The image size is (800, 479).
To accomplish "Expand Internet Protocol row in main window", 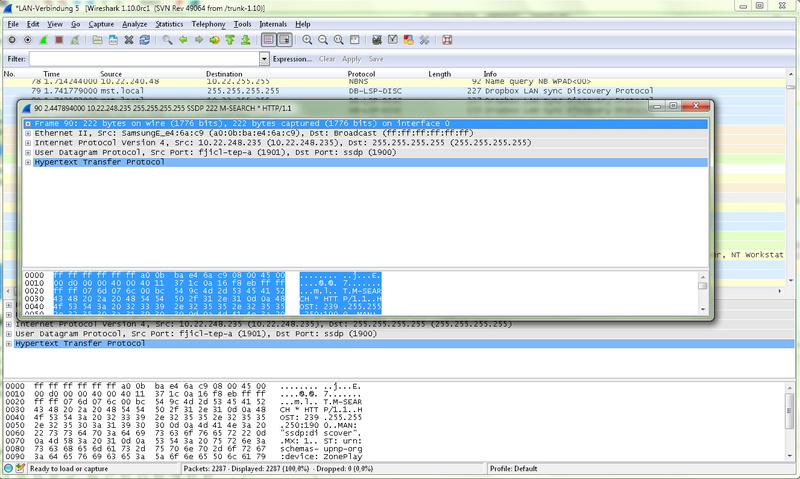I will pos(9,324).
